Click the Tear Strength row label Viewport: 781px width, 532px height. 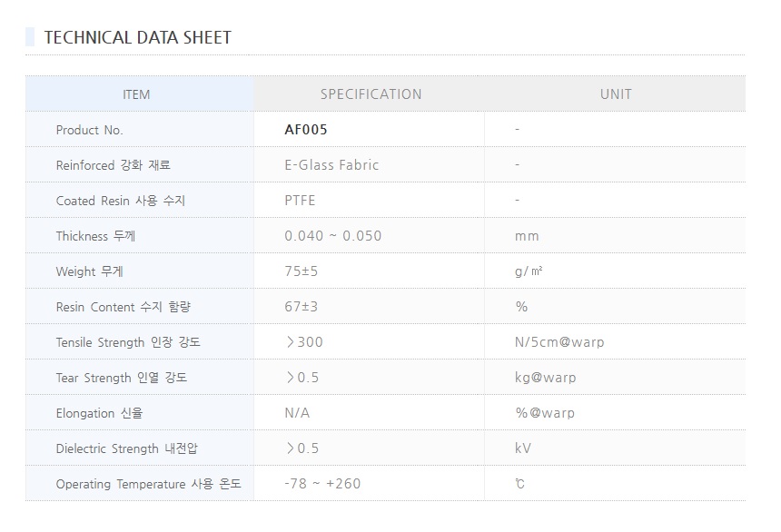pos(121,378)
